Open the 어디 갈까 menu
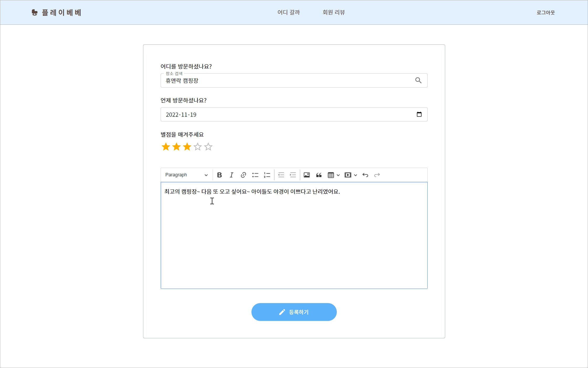This screenshot has height=368, width=588. (288, 12)
